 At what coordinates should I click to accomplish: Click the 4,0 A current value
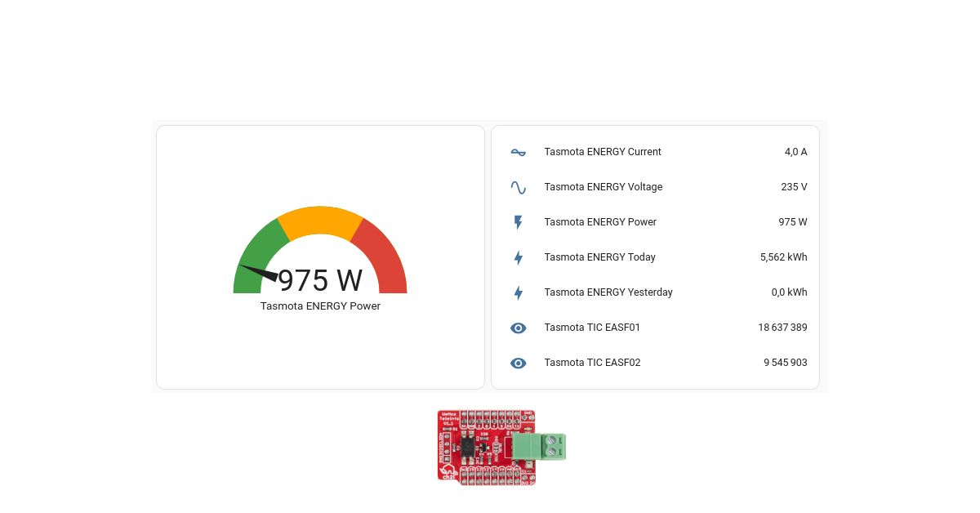point(795,152)
